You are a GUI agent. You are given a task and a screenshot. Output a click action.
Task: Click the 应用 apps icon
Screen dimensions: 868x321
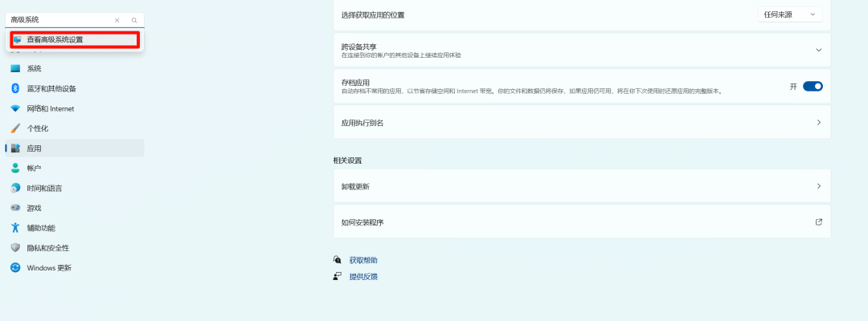[x=15, y=148]
